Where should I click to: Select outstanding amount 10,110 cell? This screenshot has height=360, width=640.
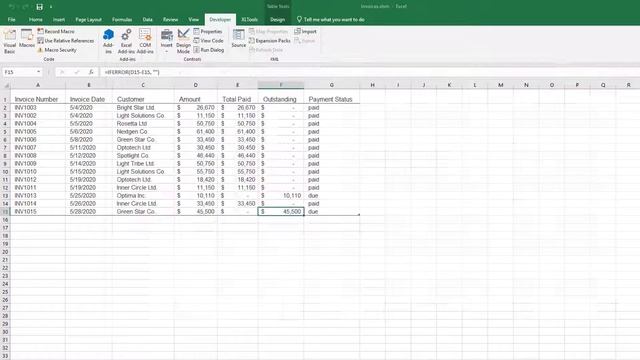(281, 196)
